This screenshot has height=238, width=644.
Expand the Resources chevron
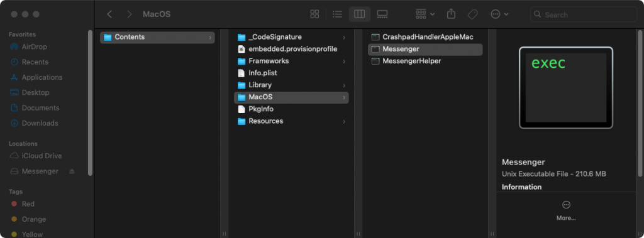344,121
